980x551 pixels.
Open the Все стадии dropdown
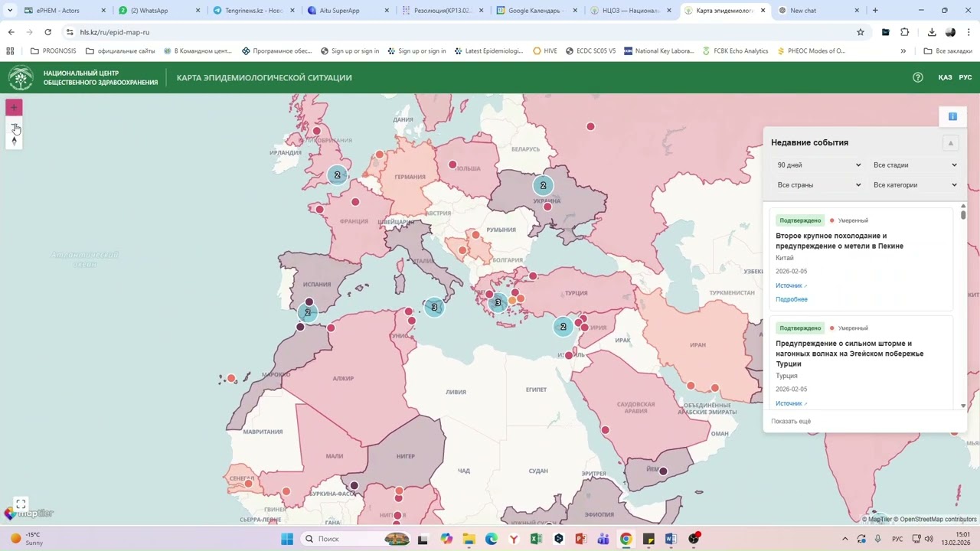tap(915, 165)
